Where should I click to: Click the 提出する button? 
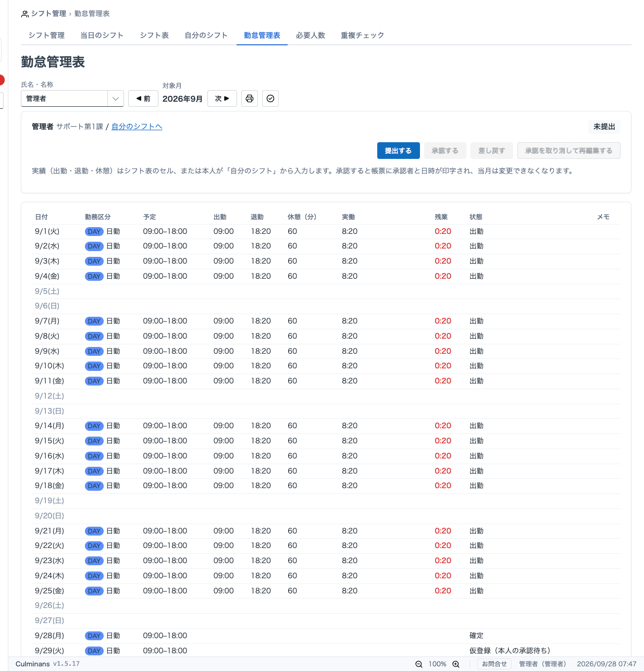[x=398, y=151]
